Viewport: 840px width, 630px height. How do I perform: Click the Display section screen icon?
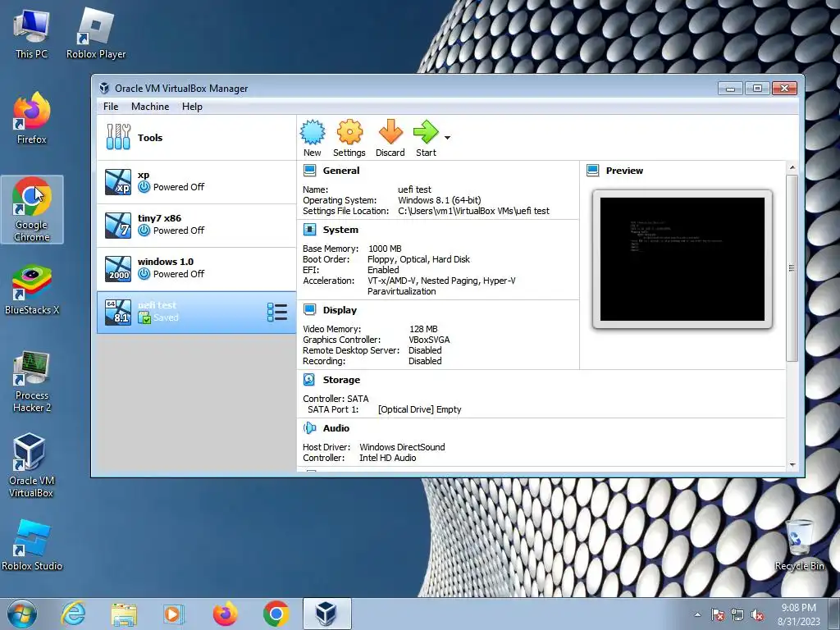309,309
